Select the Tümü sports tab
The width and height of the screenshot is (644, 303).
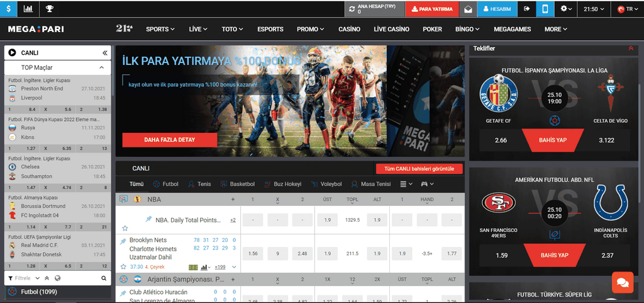click(136, 184)
